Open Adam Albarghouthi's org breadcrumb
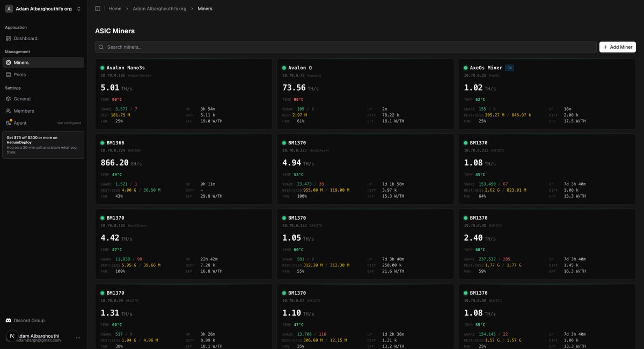The image size is (644, 349). tap(159, 9)
